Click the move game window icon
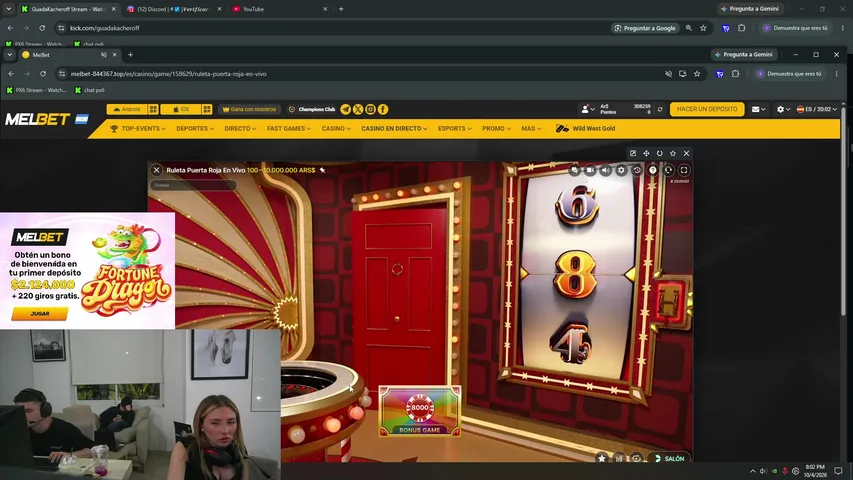Screen dimensions: 853x480 646,153
